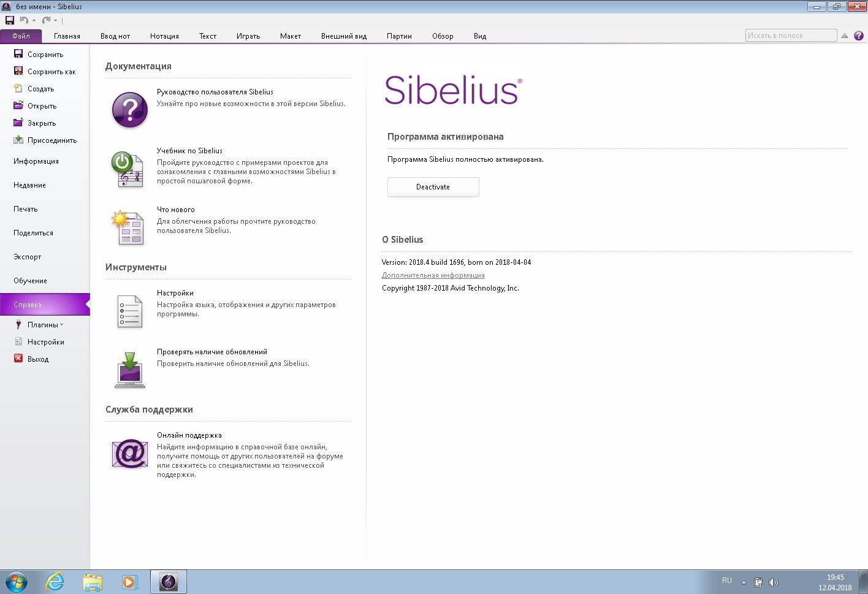Open the Дополнительная информация link
868x594 pixels.
[x=433, y=275]
